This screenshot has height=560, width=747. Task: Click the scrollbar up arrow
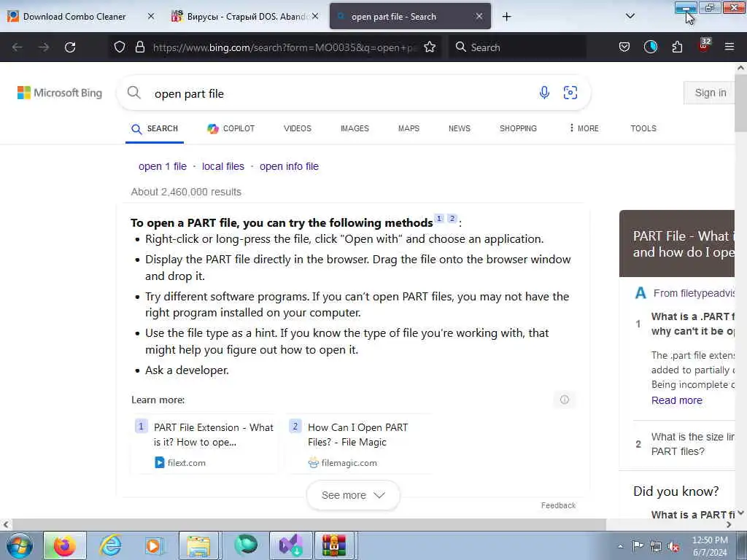(740, 68)
